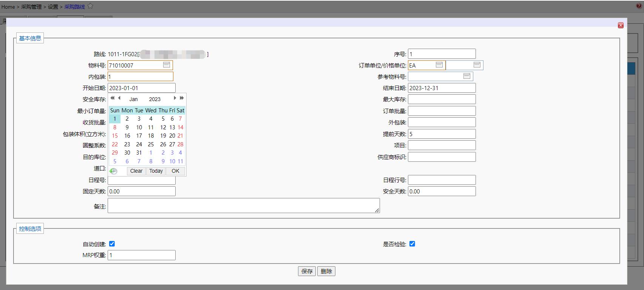The image size is (644, 290).
Task: Click the 备注 text area
Action: (244, 206)
